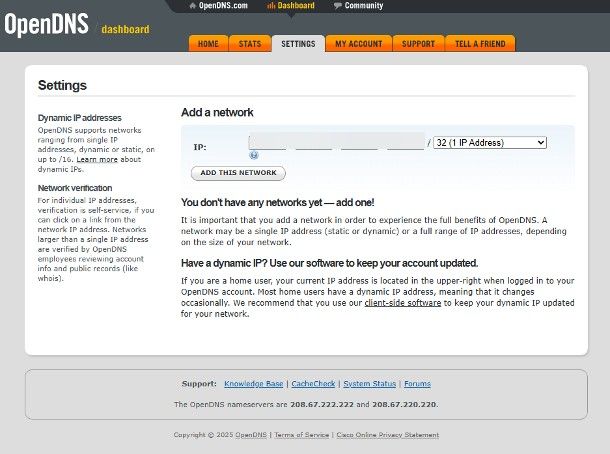Screen dimensions: 610x454
Task: Click the nameserver 208.67.222.222 text
Action: click(x=322, y=404)
